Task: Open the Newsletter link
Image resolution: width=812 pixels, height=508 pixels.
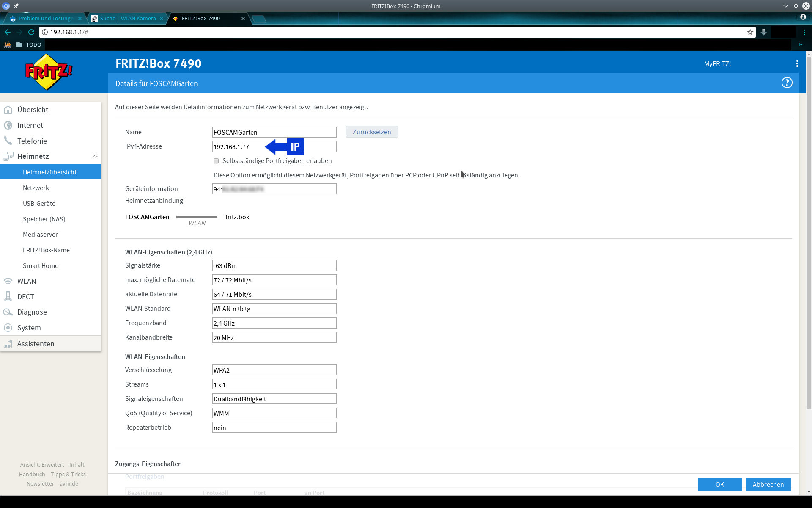Action: click(40, 483)
